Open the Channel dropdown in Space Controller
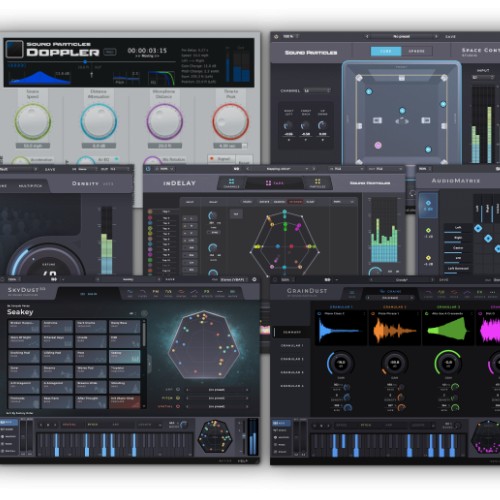500x500 pixels. (317, 91)
